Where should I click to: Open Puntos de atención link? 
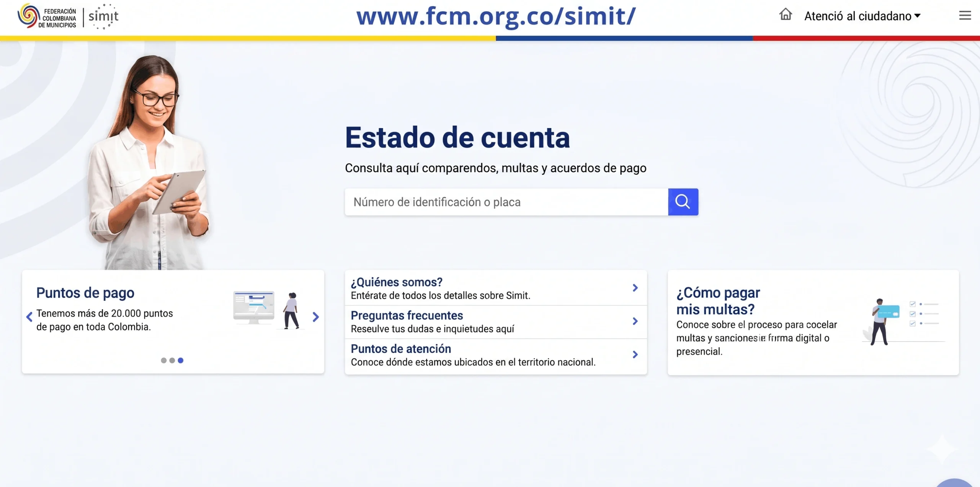click(x=401, y=349)
